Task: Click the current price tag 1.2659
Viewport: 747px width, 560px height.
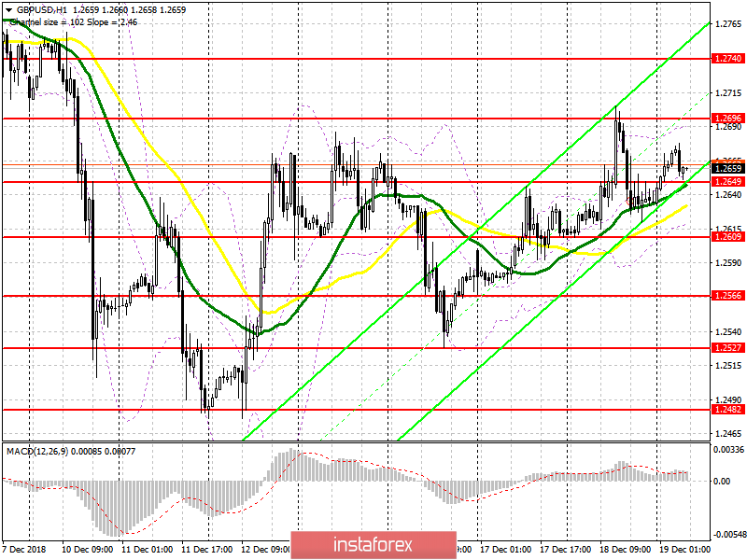Action: click(728, 168)
